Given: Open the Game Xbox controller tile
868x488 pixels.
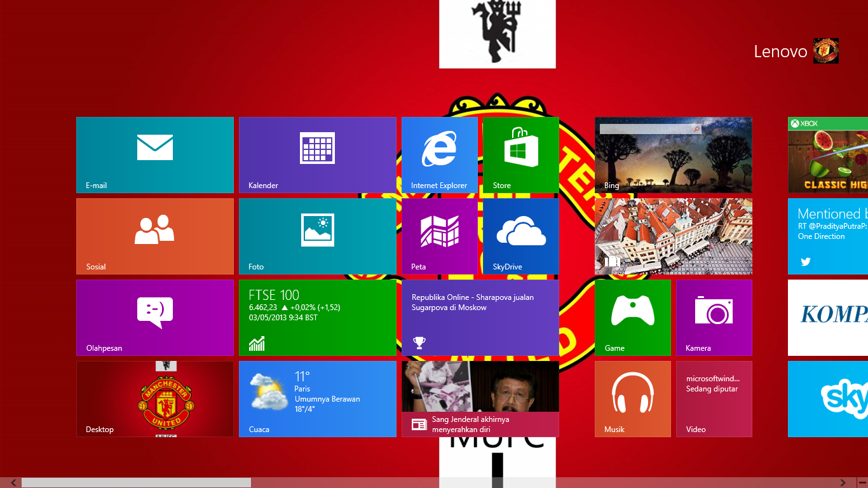Looking at the screenshot, I should pos(633,318).
